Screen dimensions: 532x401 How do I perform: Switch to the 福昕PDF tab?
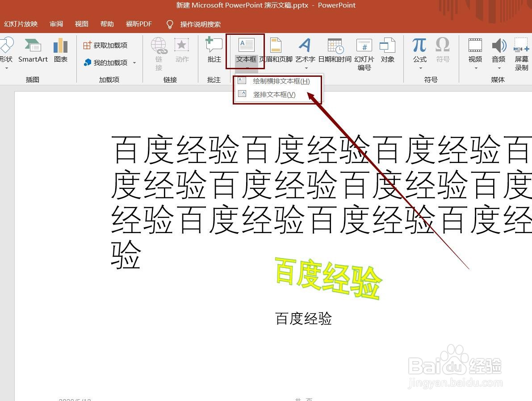[139, 24]
